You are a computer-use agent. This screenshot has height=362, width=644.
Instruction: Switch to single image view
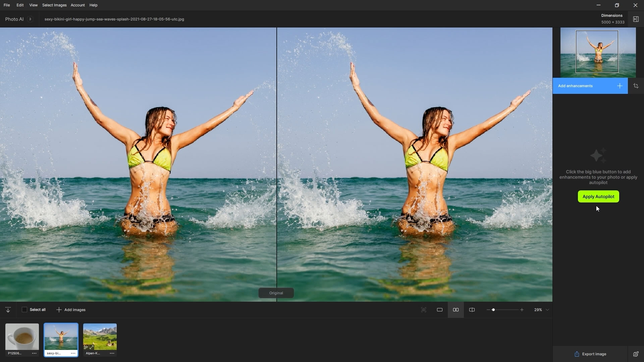coord(439,310)
